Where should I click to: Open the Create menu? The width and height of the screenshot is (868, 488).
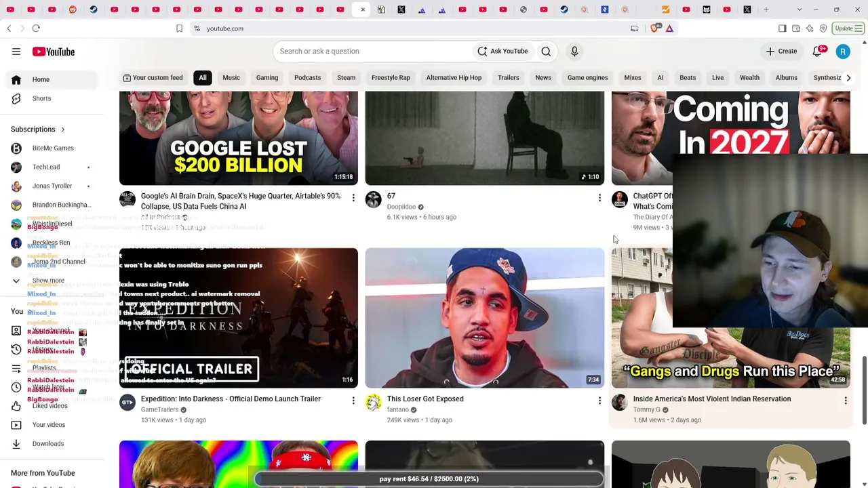click(x=781, y=52)
